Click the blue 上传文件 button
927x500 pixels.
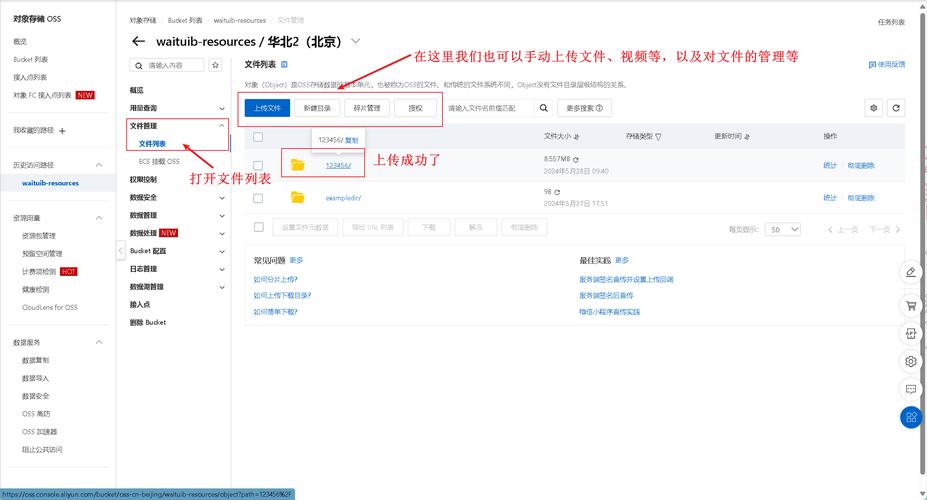[267, 108]
